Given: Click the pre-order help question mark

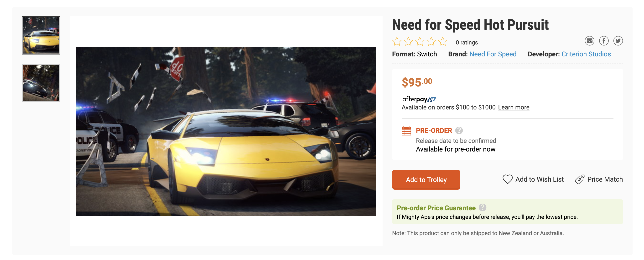Looking at the screenshot, I should 459,130.
